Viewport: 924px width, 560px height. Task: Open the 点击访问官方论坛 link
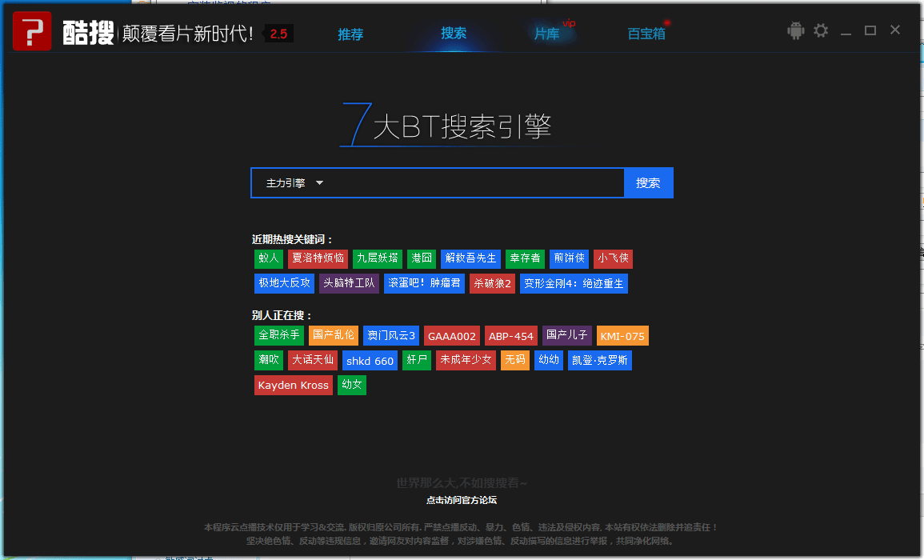click(x=462, y=500)
